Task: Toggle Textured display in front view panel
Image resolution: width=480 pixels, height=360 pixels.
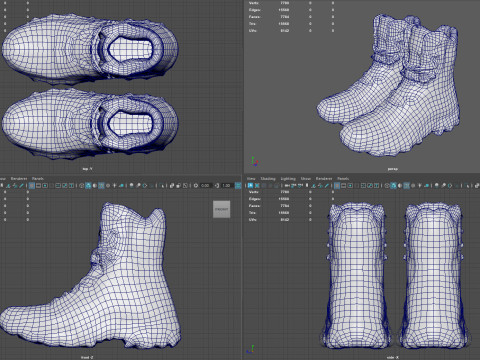Action: (x=108, y=185)
